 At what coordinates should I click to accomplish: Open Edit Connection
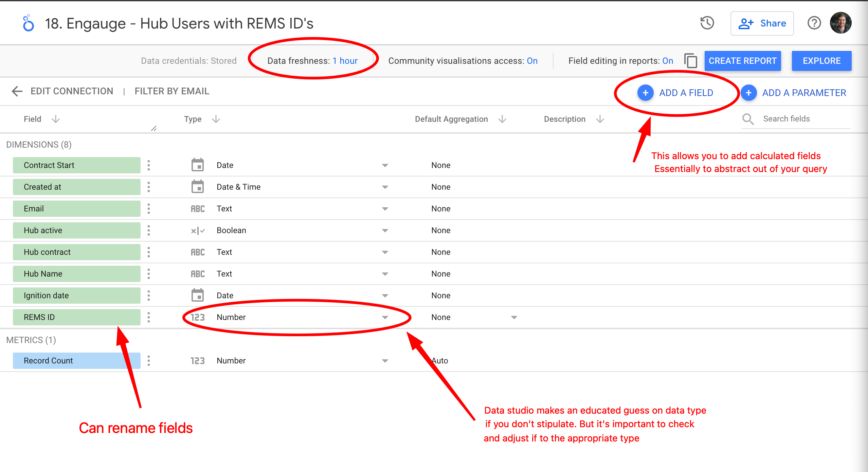click(72, 91)
